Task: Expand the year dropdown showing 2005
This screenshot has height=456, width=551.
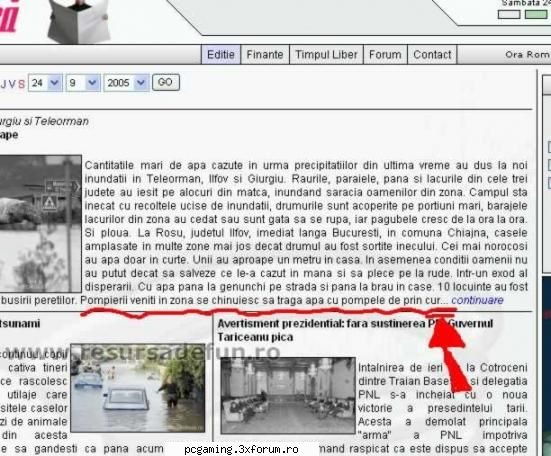Action: click(127, 83)
